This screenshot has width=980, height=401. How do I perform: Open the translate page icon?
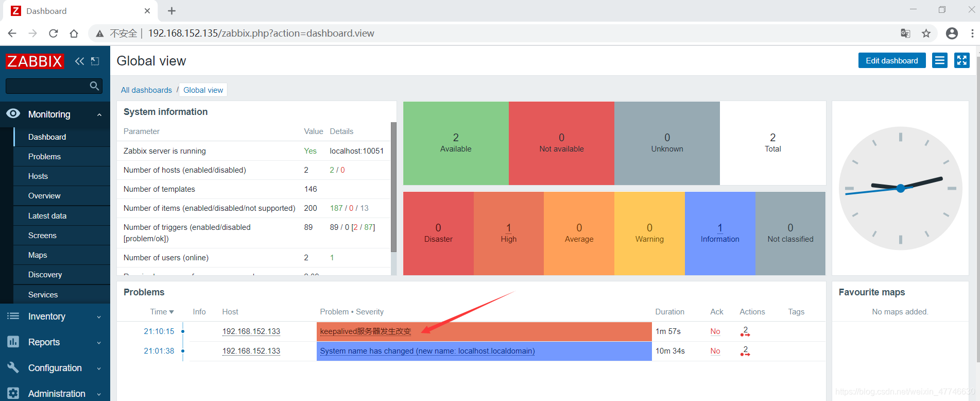tap(905, 34)
